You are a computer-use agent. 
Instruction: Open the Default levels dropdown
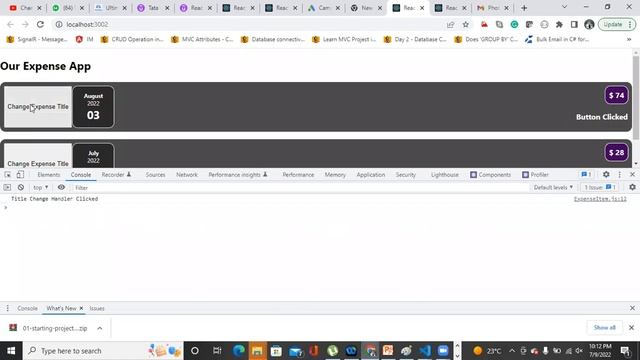(x=553, y=187)
